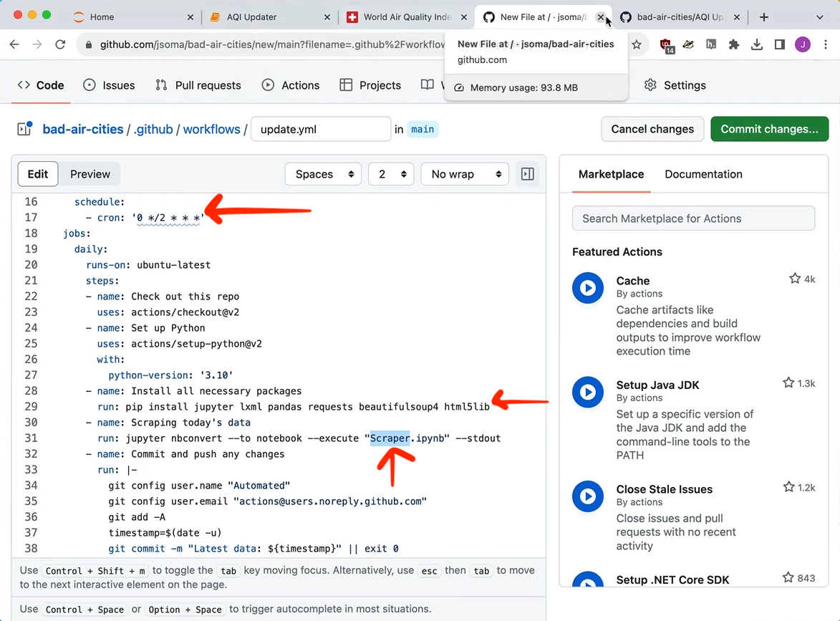Viewport: 840px width, 621px height.
Task: Open the shield extension with badge 14
Action: [x=666, y=45]
